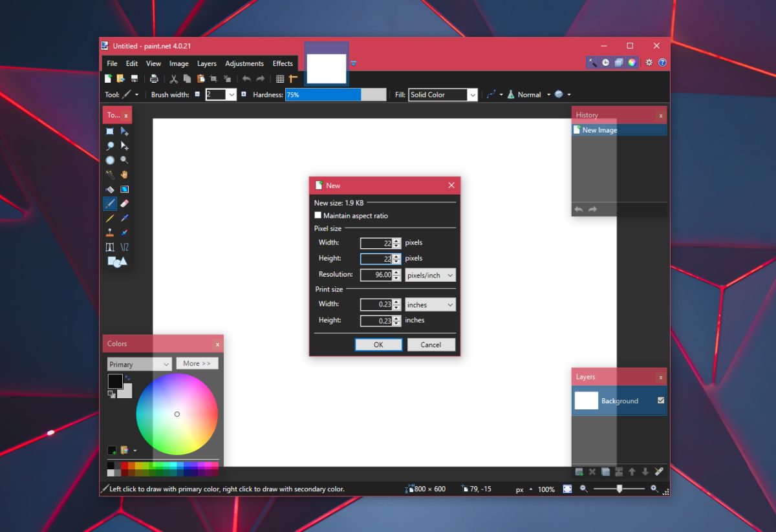Image resolution: width=776 pixels, height=532 pixels.
Task: Select the Text tool
Action: click(x=109, y=246)
